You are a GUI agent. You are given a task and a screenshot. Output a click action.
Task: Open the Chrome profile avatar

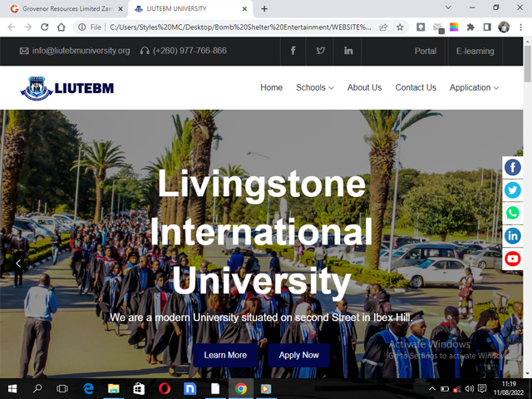coord(504,27)
